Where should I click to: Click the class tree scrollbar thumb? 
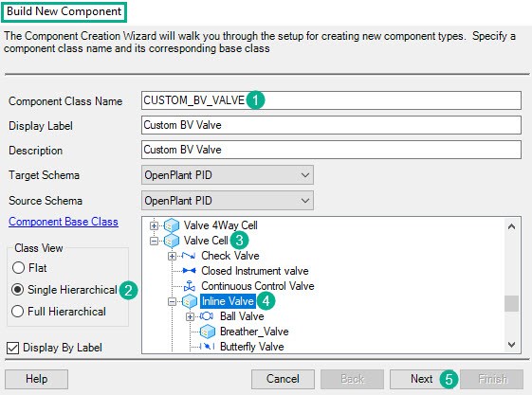pos(511,303)
